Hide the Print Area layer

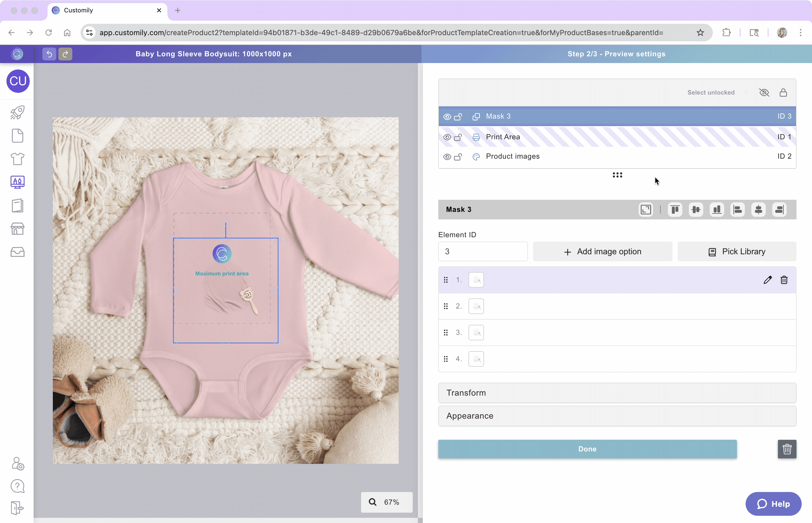coord(447,137)
